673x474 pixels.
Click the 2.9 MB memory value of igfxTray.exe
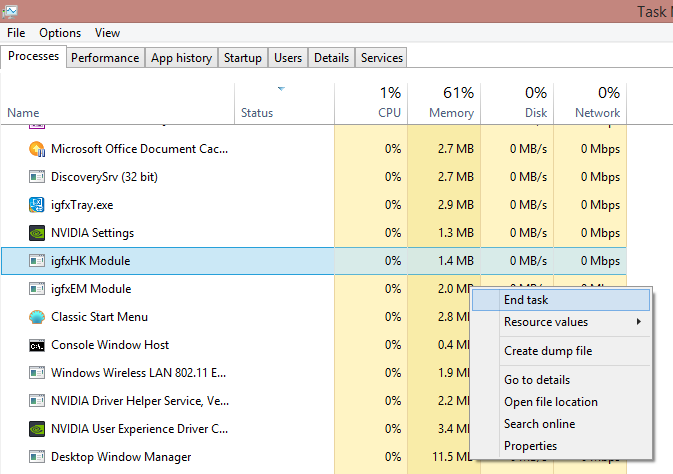pos(455,205)
